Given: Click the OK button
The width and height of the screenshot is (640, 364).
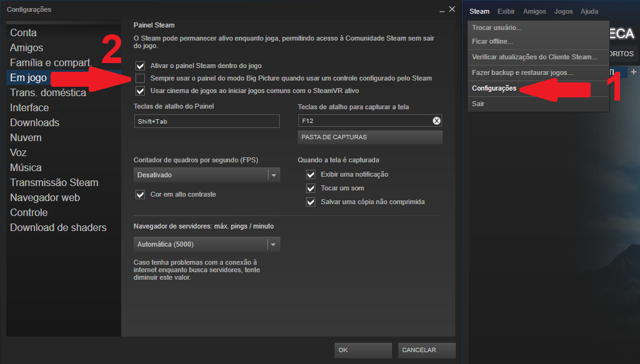Looking at the screenshot, I should (x=363, y=350).
